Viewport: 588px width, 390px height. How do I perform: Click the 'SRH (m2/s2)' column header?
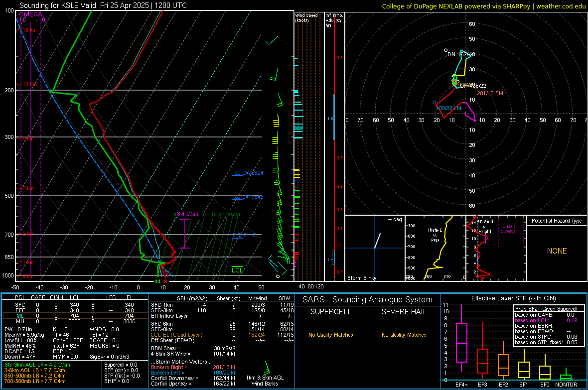(192, 298)
